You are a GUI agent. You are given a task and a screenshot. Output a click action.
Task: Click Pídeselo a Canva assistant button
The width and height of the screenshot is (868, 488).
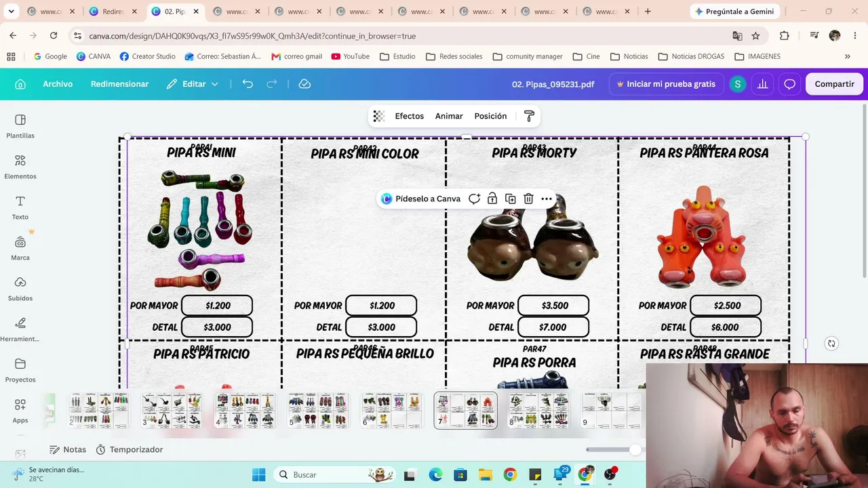tap(421, 199)
